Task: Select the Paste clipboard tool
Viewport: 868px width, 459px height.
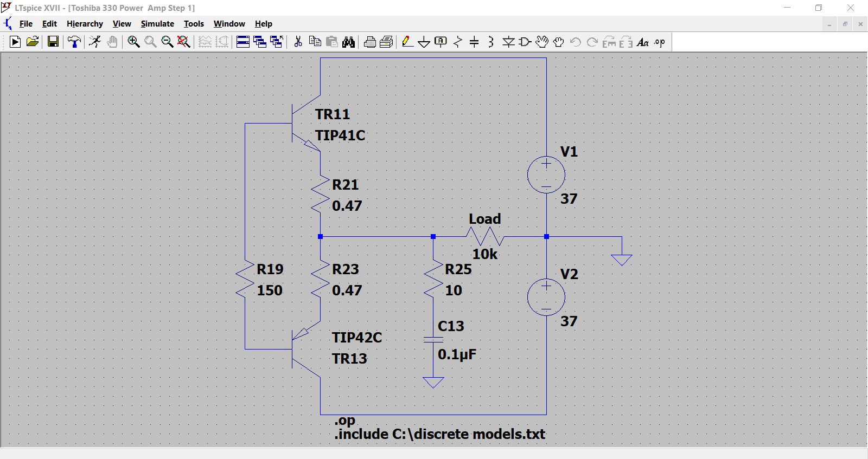Action: [332, 42]
